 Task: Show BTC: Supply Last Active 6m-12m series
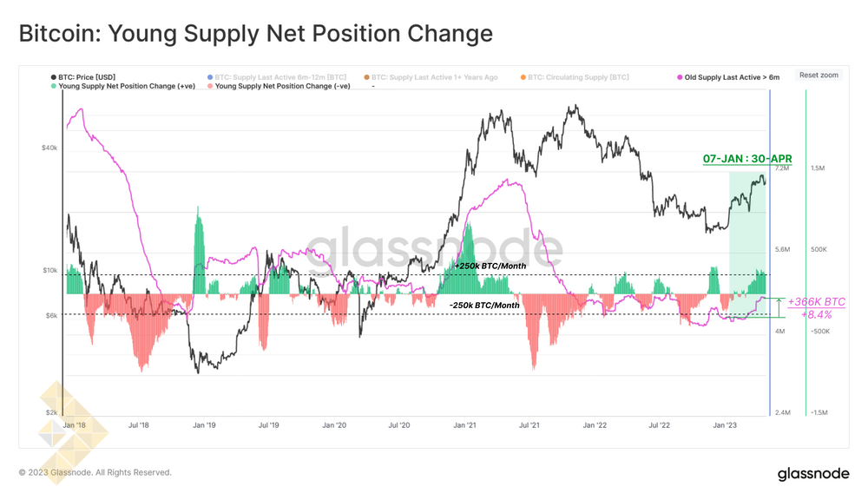point(280,77)
